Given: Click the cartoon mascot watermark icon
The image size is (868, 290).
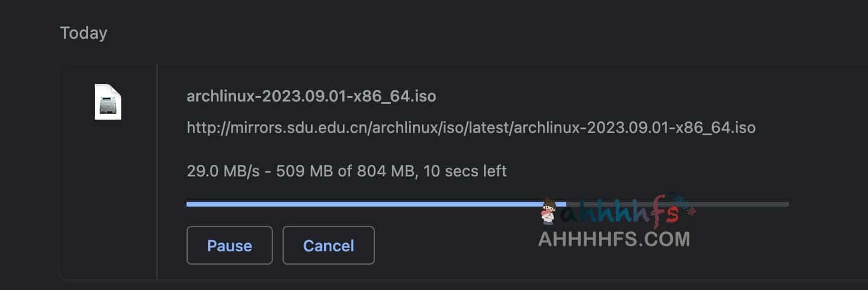Looking at the screenshot, I should pyautogui.click(x=549, y=212).
